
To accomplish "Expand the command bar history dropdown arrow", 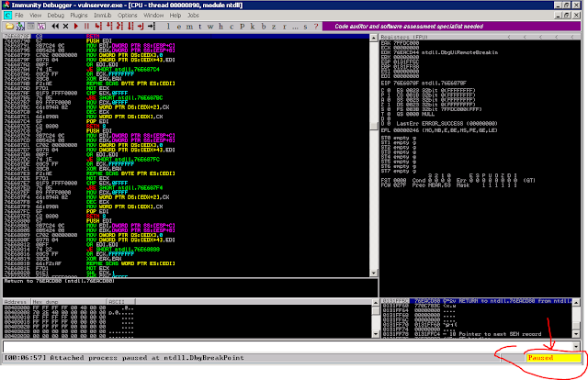I will point(576,347).
